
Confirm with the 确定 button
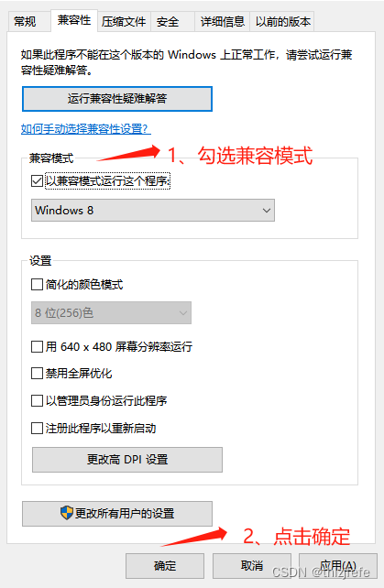click(165, 566)
